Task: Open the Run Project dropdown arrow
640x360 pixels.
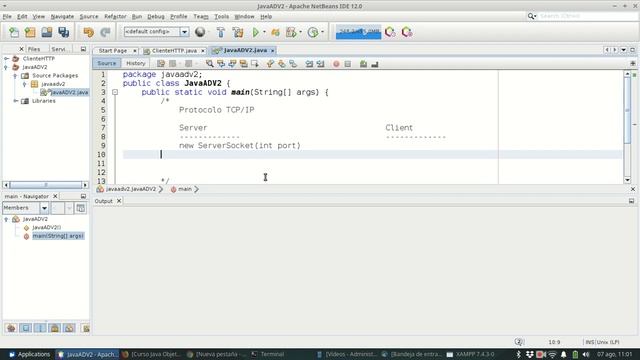Action: coord(264,32)
